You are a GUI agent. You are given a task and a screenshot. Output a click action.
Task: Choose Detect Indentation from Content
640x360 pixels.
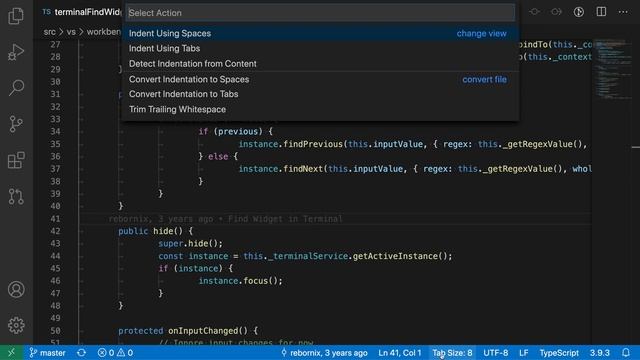(320, 64)
